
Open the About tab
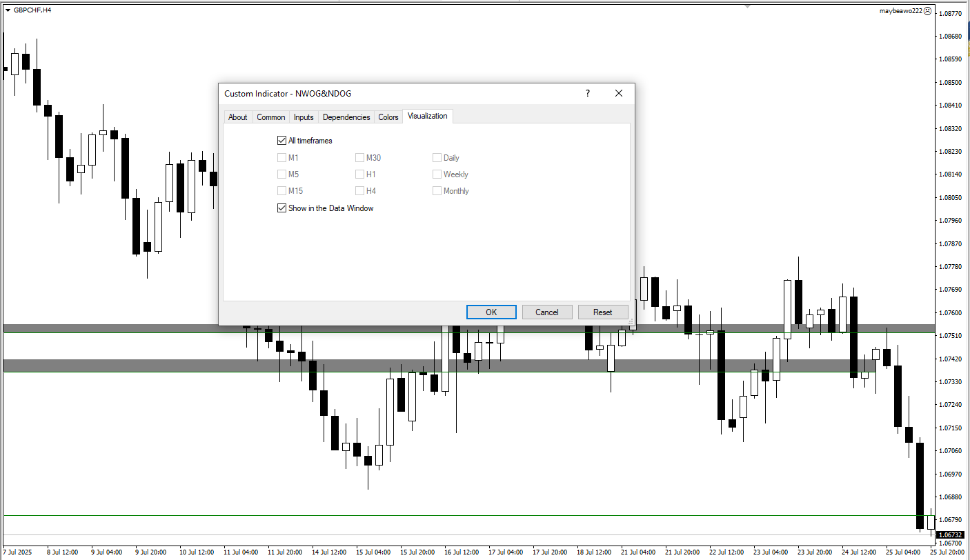[238, 117]
